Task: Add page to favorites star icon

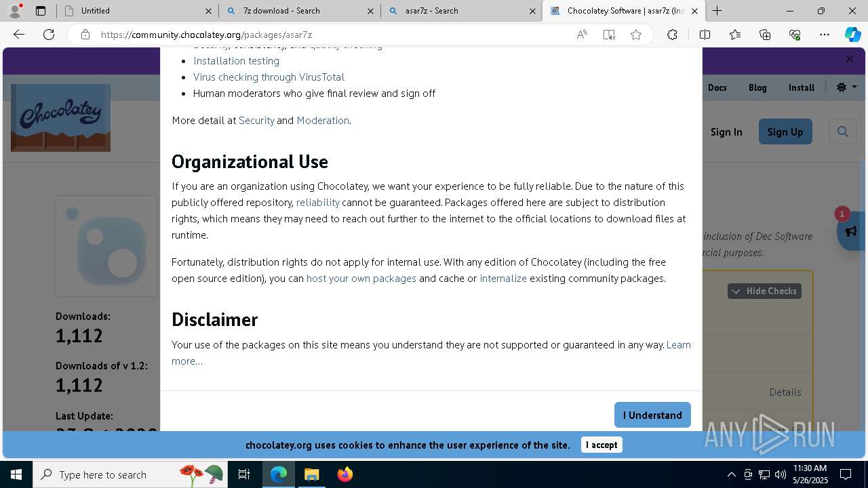Action: coord(636,35)
